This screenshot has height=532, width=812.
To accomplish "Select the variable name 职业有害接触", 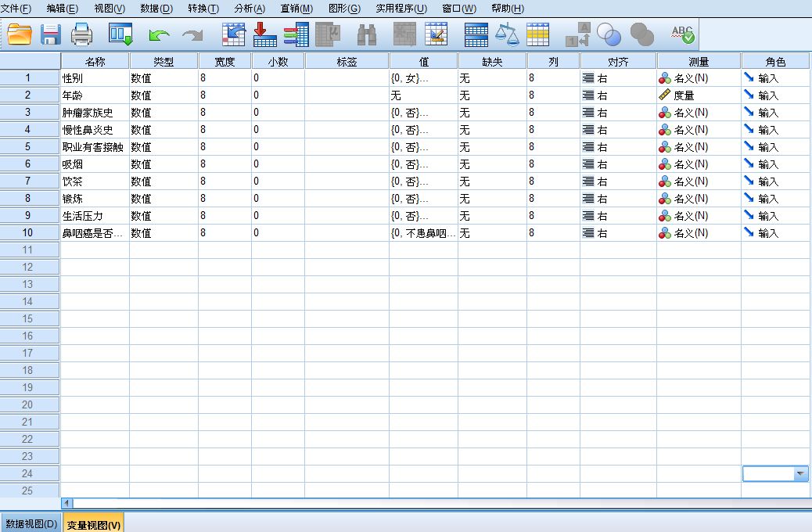I will 92,146.
